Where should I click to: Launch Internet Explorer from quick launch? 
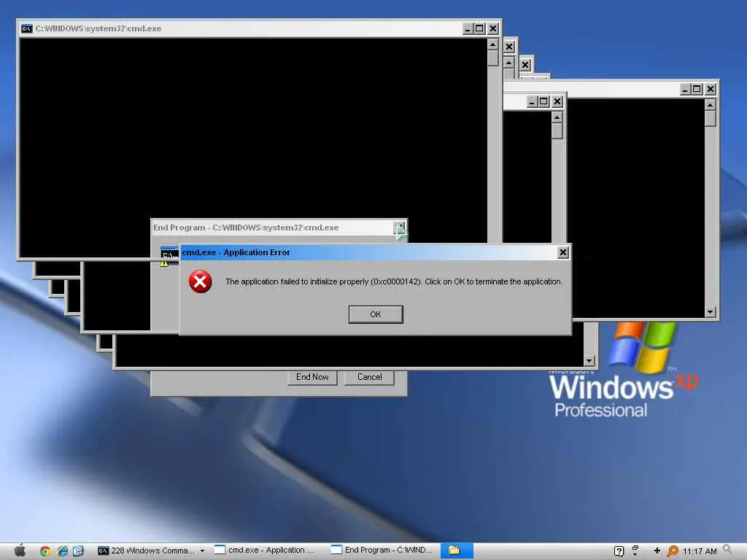pos(63,551)
